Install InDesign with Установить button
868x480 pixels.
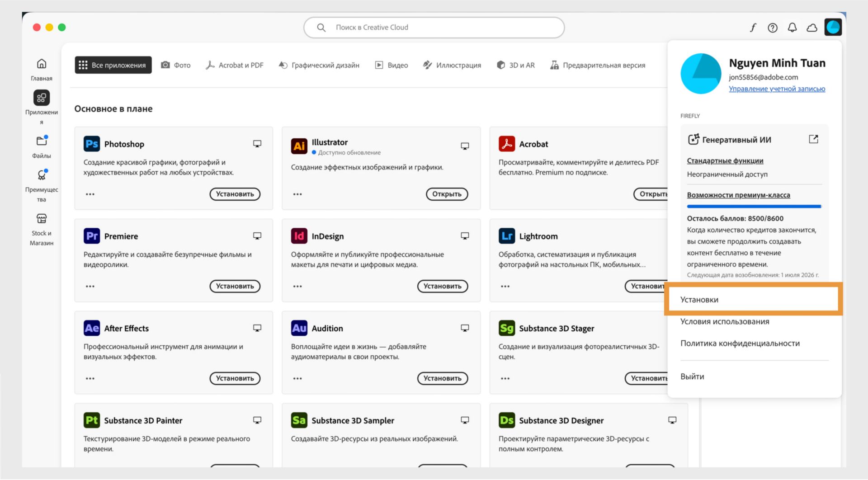tap(442, 287)
